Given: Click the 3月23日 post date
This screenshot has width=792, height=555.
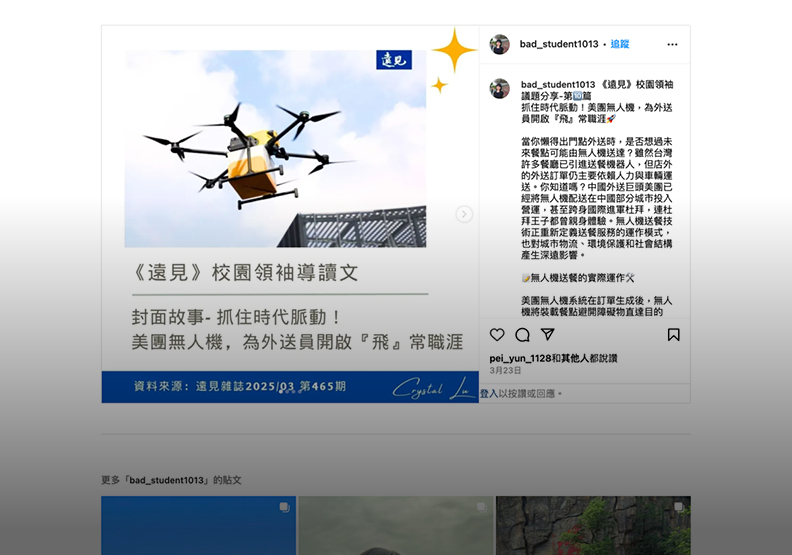Looking at the screenshot, I should (505, 371).
